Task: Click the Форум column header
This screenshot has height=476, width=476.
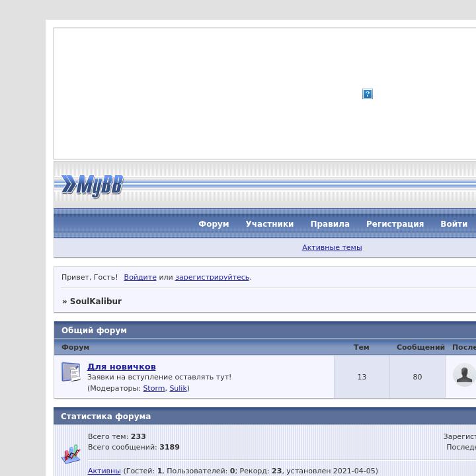Action: (x=75, y=347)
